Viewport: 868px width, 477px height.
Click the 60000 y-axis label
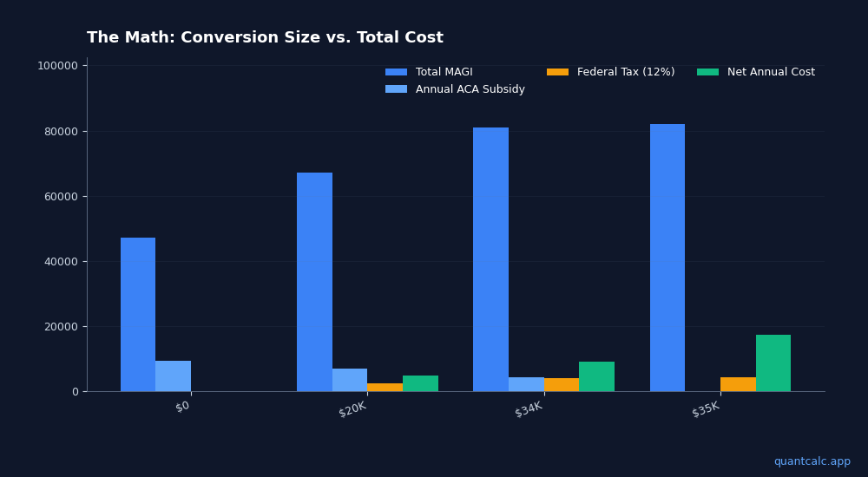pos(62,197)
